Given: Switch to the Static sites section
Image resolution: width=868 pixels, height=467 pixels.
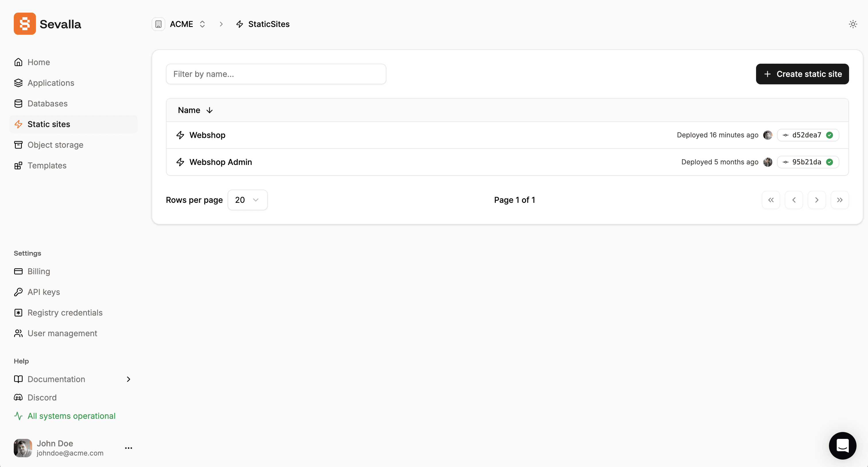Looking at the screenshot, I should tap(49, 124).
